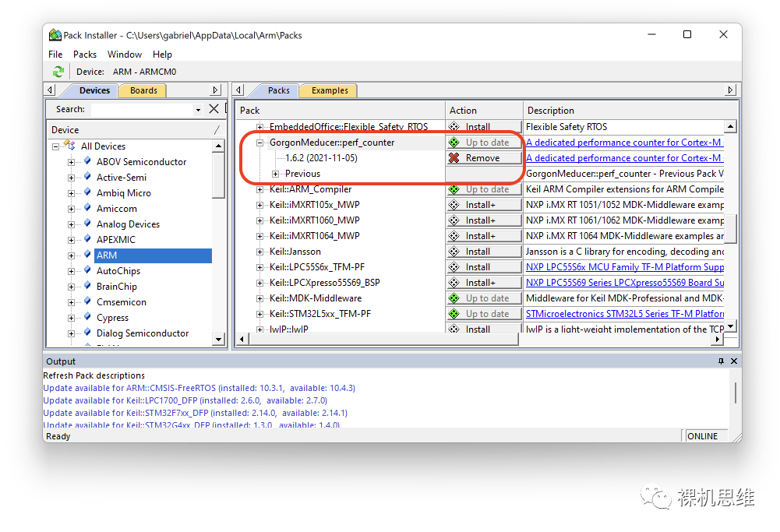The width and height of the screenshot is (780, 532).
Task: Switch to the Examples tab
Action: (x=330, y=90)
